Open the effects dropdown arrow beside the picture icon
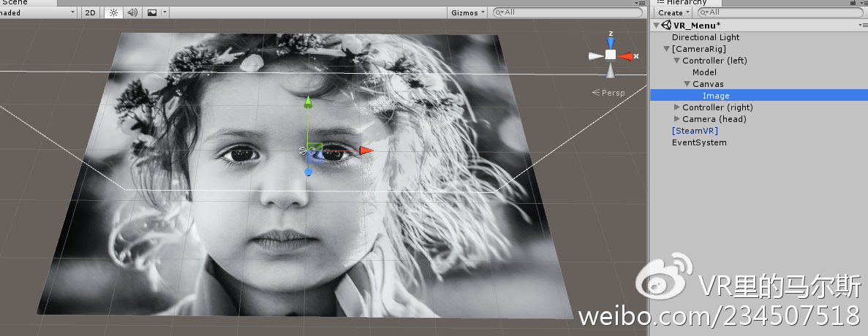The image size is (868, 336). [x=165, y=12]
